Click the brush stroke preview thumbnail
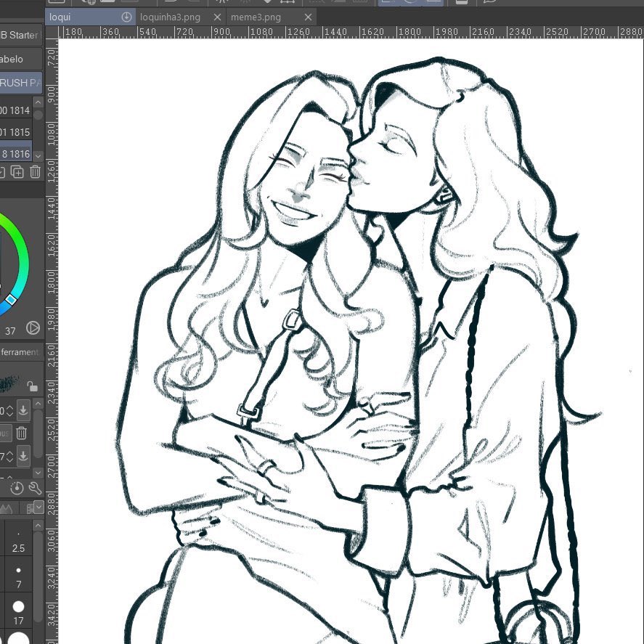Image resolution: width=644 pixels, height=644 pixels. 10,384
